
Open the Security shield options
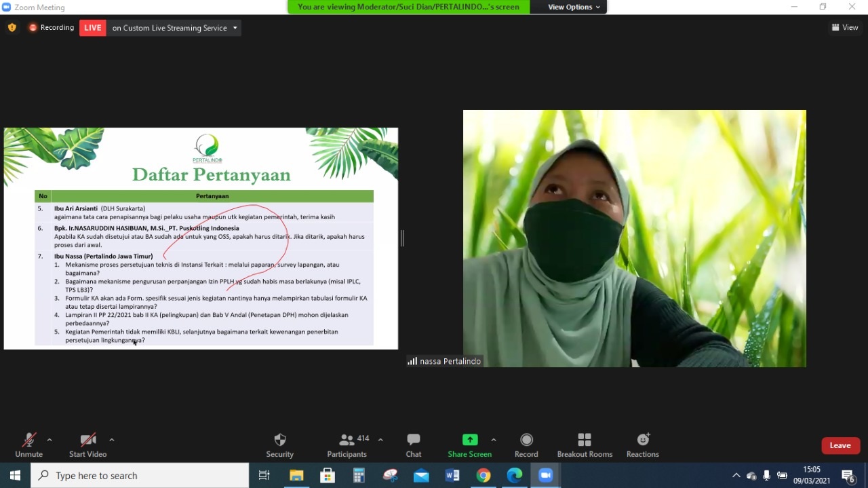[279, 445]
